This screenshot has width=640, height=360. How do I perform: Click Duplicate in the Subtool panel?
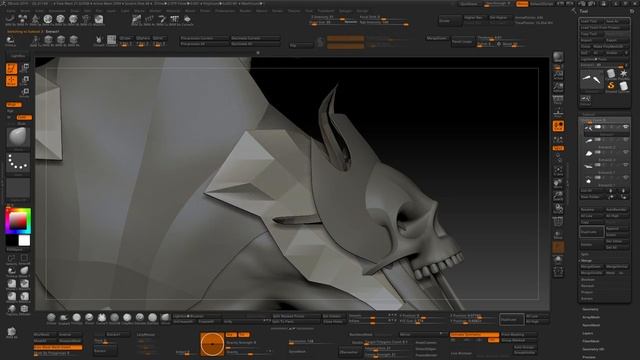point(591,232)
